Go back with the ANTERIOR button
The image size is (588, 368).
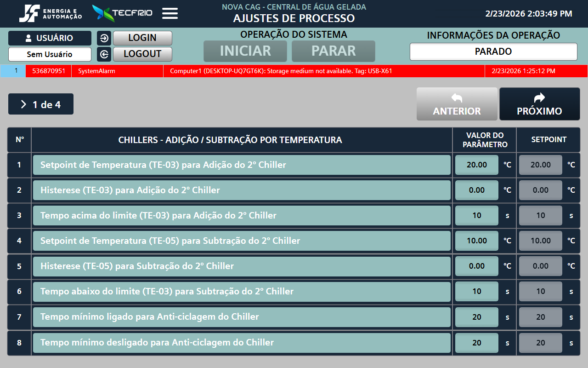(457, 104)
